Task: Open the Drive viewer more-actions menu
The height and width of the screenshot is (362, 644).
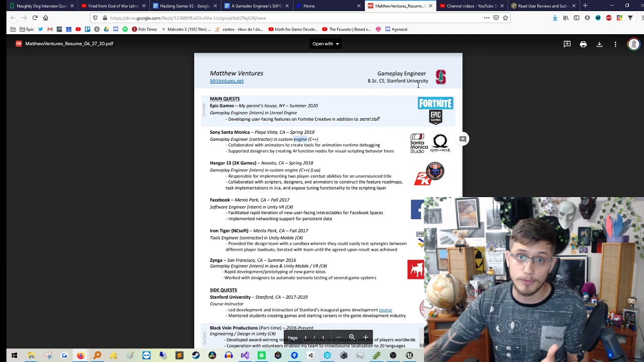Action: point(615,44)
